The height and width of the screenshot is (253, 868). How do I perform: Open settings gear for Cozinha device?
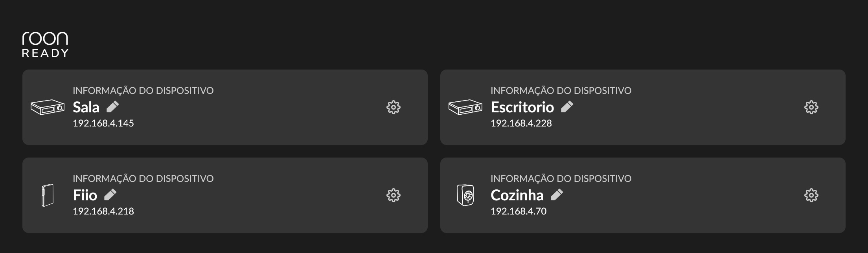tap(811, 195)
